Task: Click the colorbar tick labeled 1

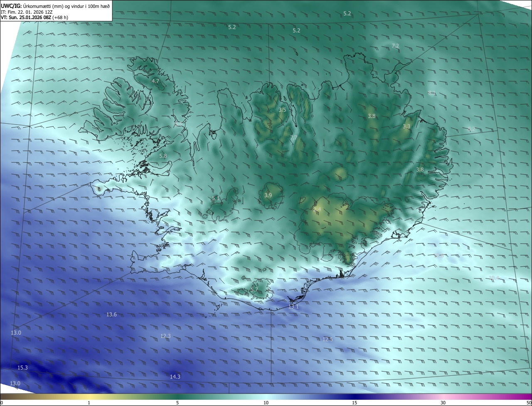Action: (x=89, y=403)
